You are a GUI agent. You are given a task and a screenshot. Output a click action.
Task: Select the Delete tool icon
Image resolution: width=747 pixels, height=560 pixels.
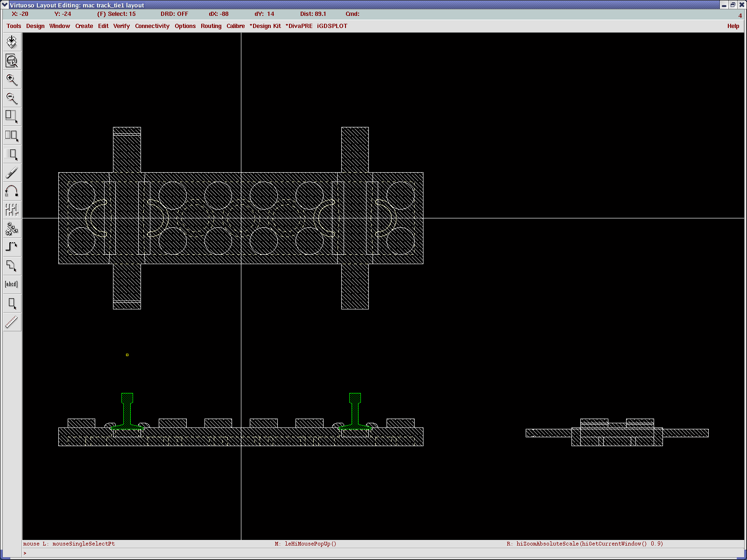tap(12, 173)
